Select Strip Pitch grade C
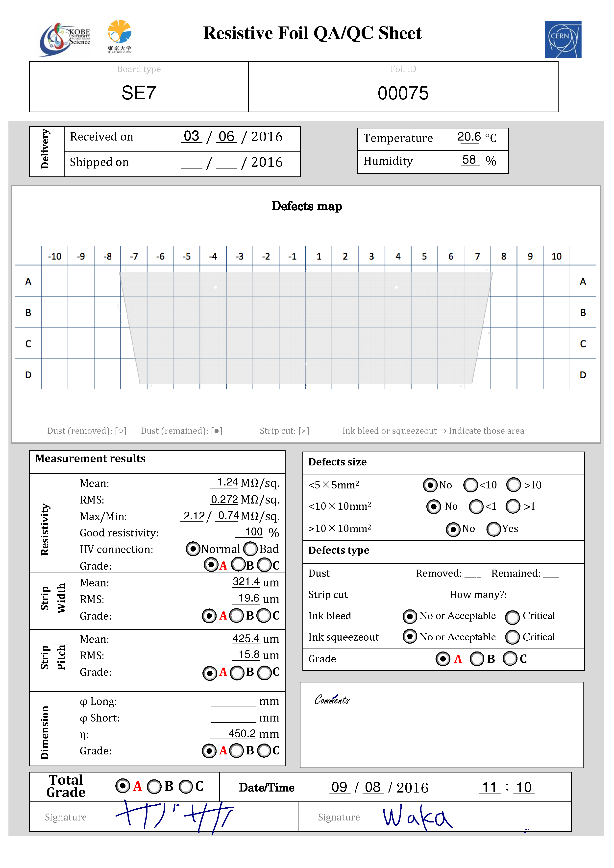The height and width of the screenshot is (868, 614). (x=264, y=673)
